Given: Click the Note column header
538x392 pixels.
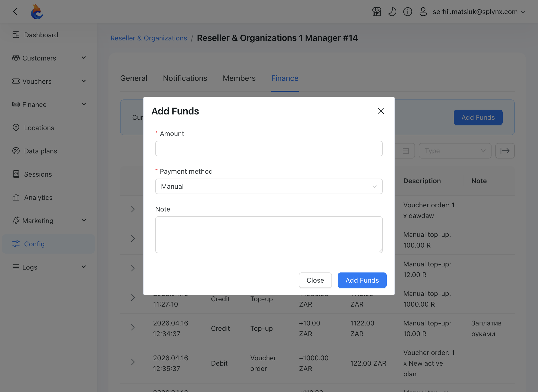Looking at the screenshot, I should [479, 181].
